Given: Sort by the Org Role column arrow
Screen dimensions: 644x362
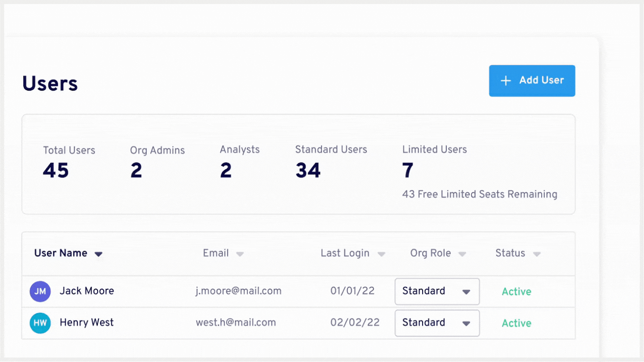Looking at the screenshot, I should (x=462, y=254).
